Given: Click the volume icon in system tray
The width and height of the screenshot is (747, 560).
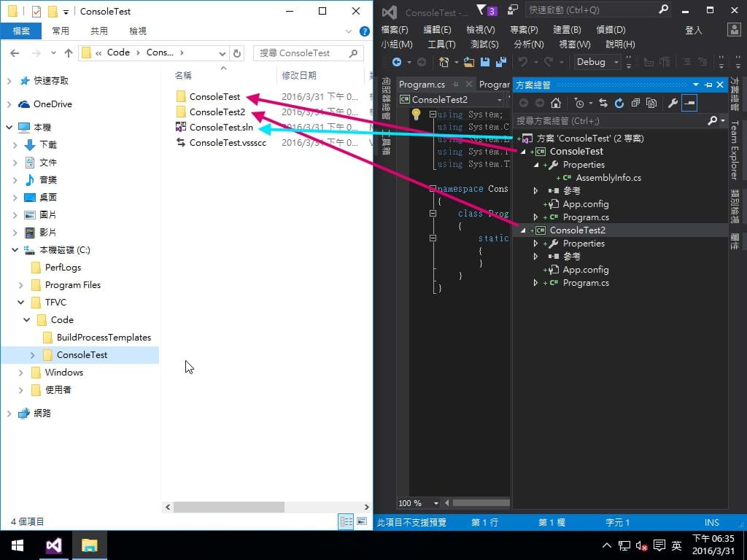Looking at the screenshot, I should [641, 545].
